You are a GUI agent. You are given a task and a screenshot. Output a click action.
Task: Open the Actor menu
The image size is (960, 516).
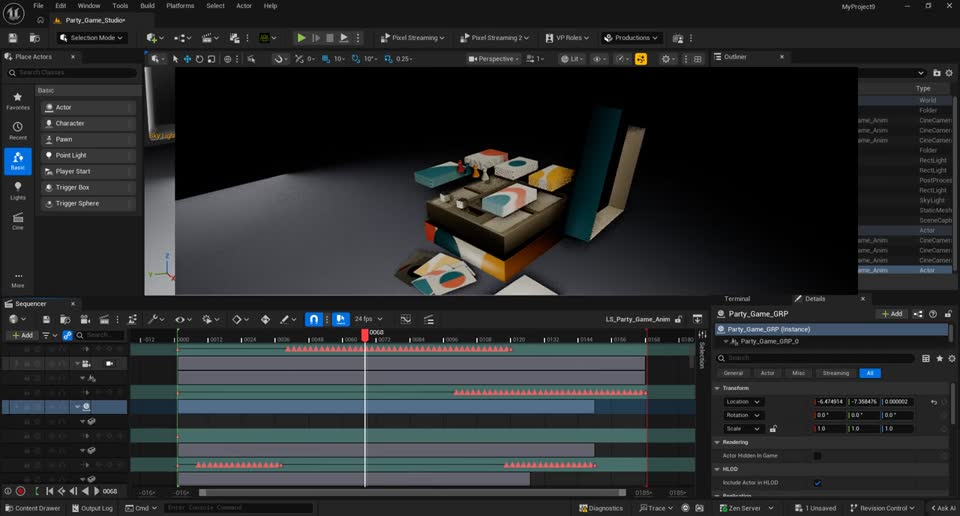pyautogui.click(x=244, y=6)
